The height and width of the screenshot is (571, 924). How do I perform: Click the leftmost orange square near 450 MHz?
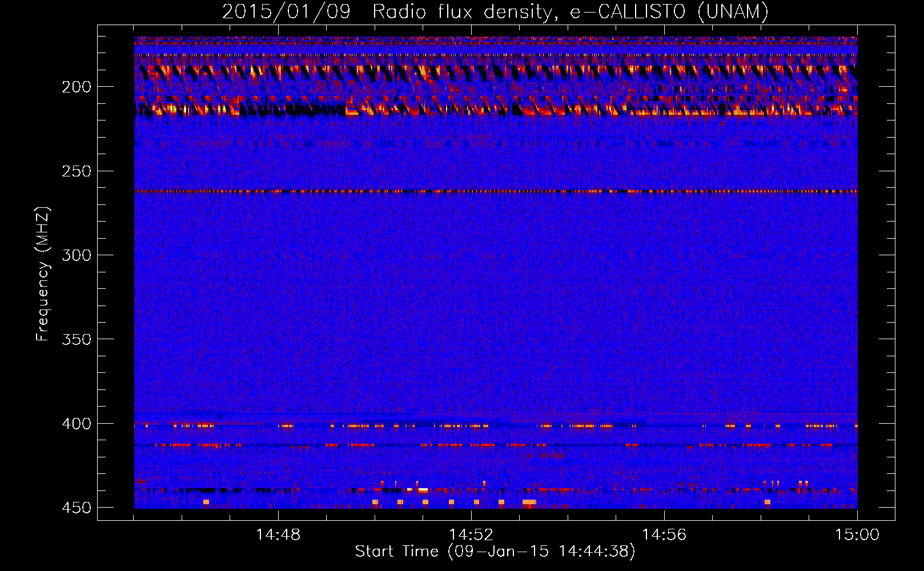206,502
